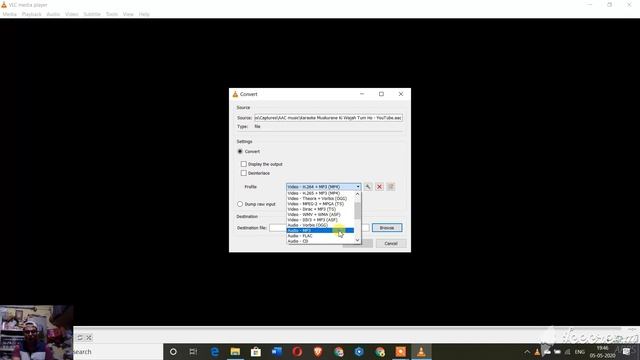Open the Playback menu
This screenshot has height=360, width=640.
(x=31, y=14)
